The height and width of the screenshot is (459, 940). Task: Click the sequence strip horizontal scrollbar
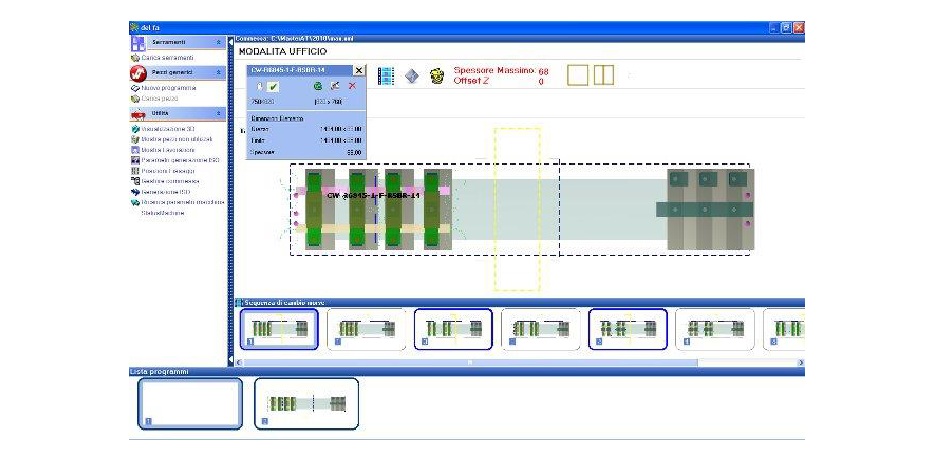click(x=470, y=360)
